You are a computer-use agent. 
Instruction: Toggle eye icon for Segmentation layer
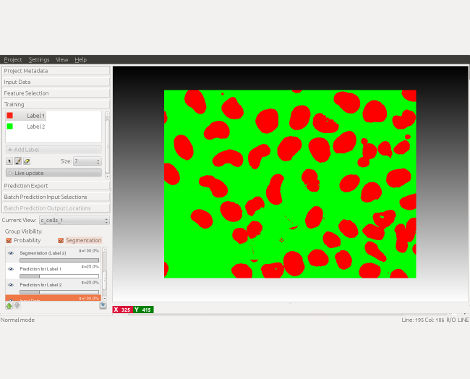[11, 253]
